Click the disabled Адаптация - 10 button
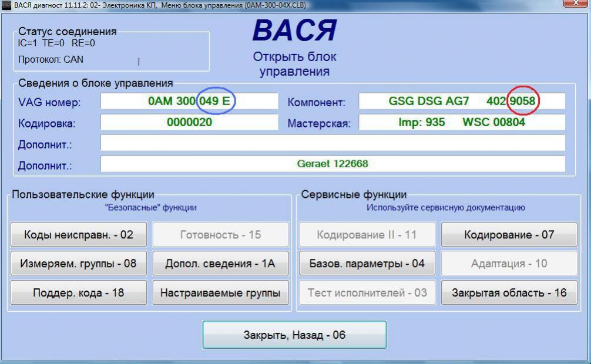Viewport: 591px width, 364px height. (509, 263)
